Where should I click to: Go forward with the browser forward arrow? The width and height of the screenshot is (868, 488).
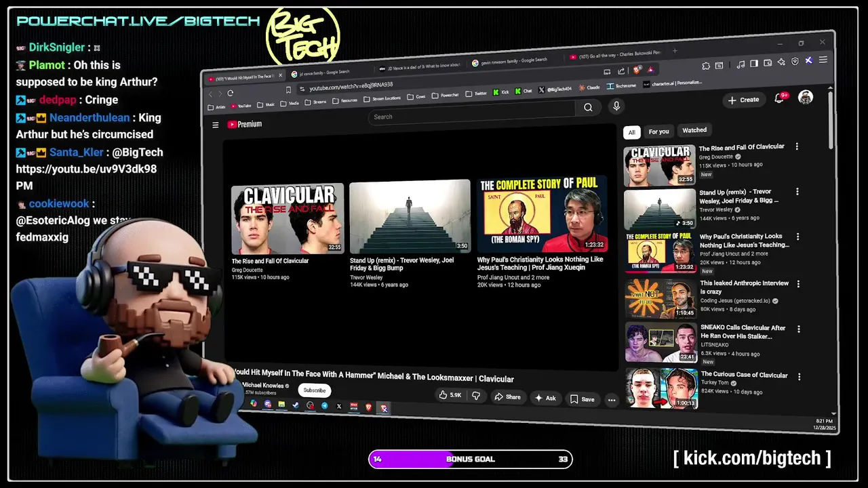tap(220, 94)
